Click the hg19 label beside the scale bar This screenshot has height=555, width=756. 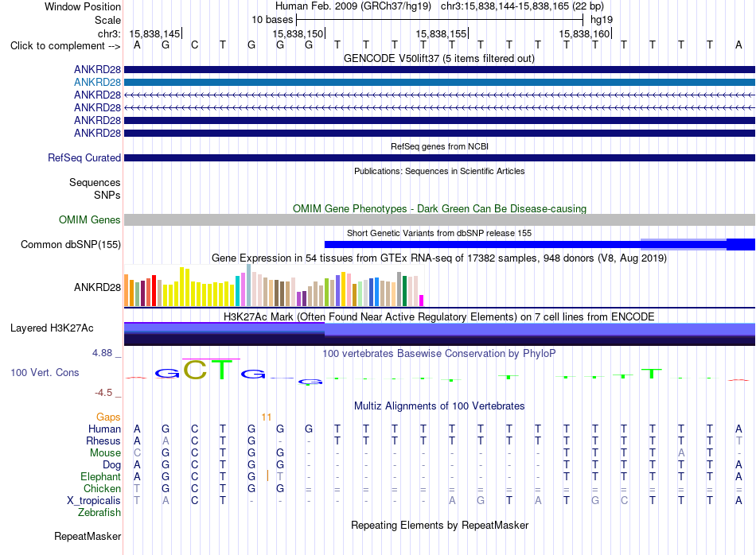pos(602,20)
